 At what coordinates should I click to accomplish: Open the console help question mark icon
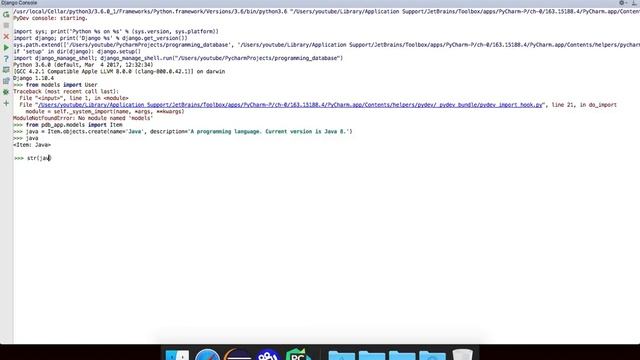click(6, 59)
